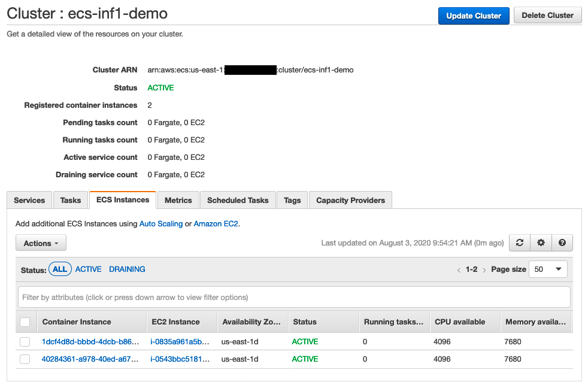Image resolution: width=588 pixels, height=385 pixels.
Task: Open the Auto Scaling link
Action: coord(161,224)
